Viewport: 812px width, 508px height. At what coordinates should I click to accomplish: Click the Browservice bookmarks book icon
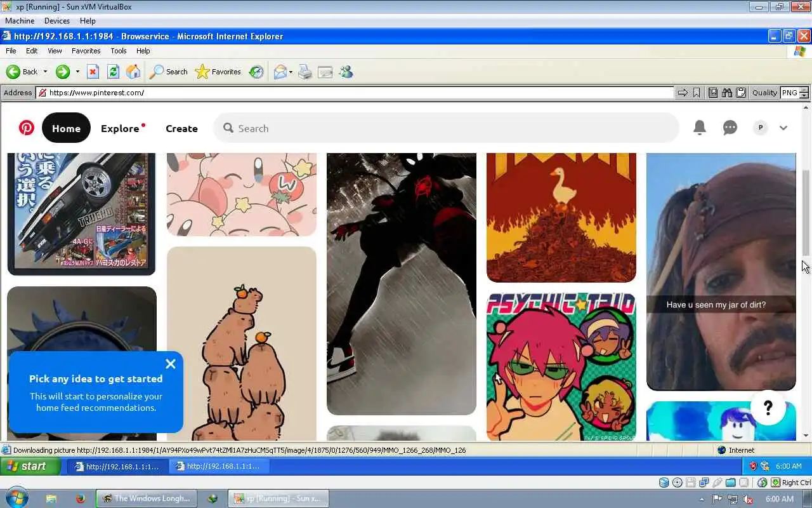(713, 93)
